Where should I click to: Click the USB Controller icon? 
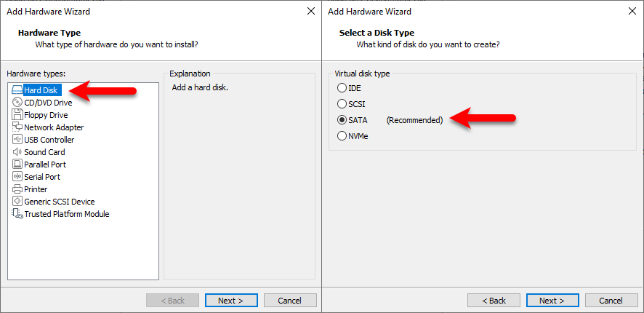(17, 140)
